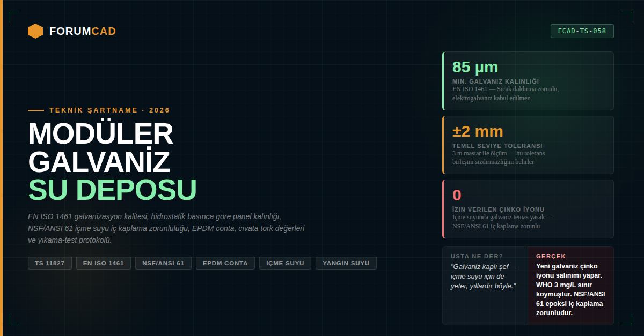Open the ±2 mm temel seviye toleransı card
This screenshot has height=336, width=644.
tap(528, 145)
